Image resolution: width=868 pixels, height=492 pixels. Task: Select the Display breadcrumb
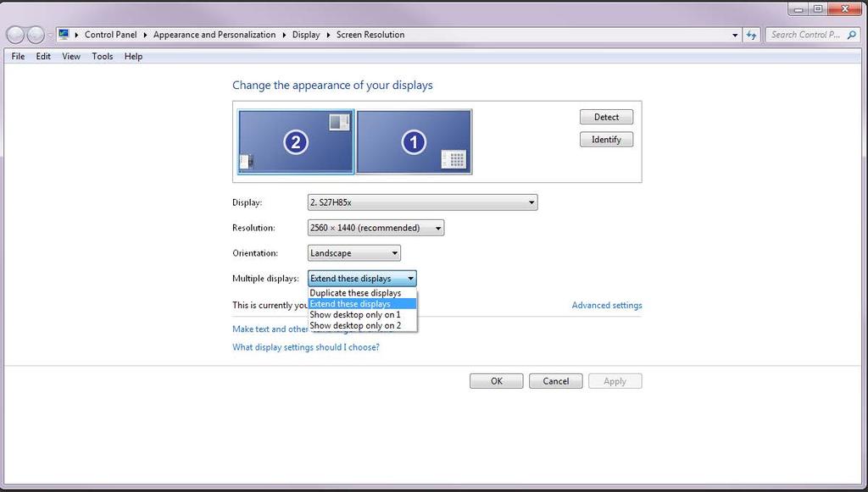coord(306,34)
